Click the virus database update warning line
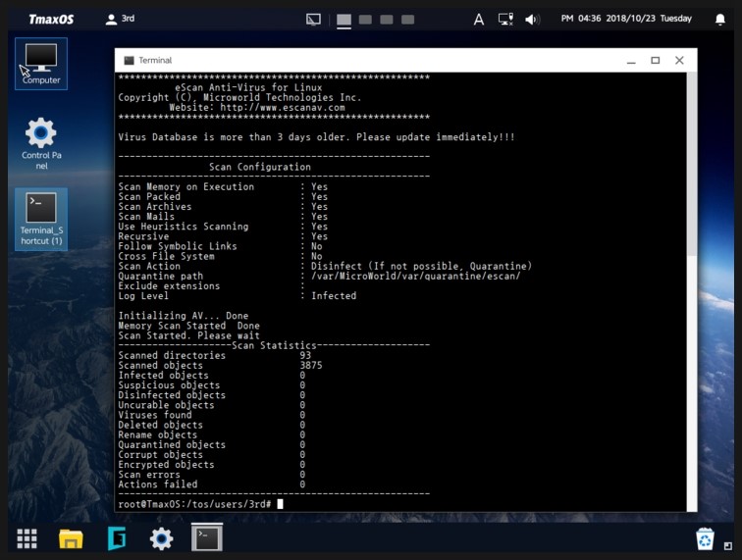Screen dimensions: 742x560 click(x=317, y=137)
